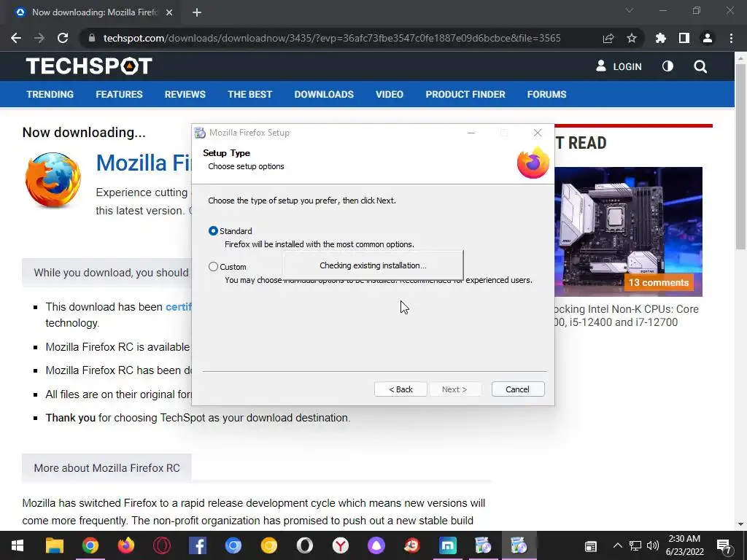Screen dimensions: 747x560
Task: Open the Chrome extensions puzzle icon
Action: [x=660, y=38]
